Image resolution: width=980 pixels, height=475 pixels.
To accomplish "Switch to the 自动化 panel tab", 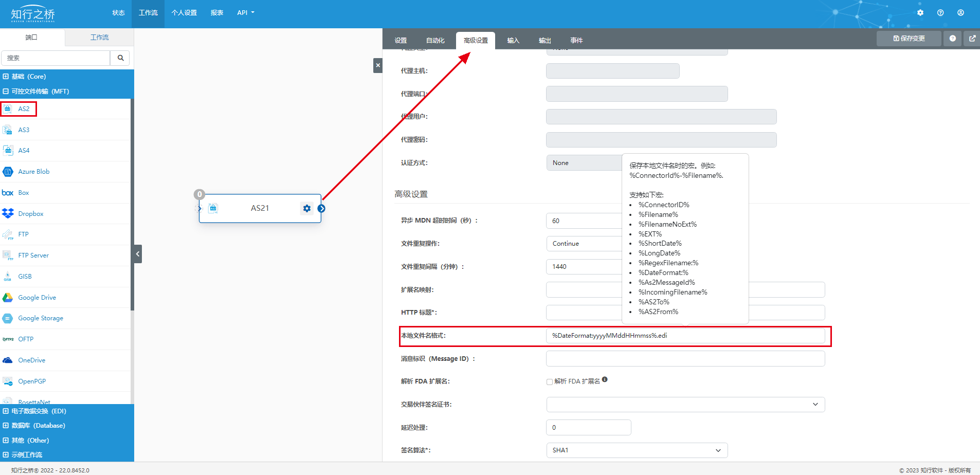I will pyautogui.click(x=435, y=41).
